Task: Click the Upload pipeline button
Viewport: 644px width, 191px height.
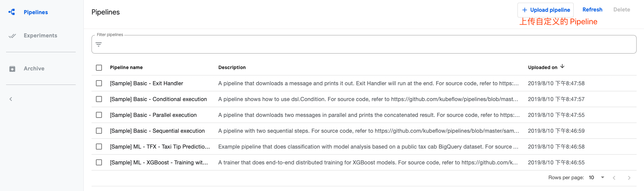Action: click(x=545, y=10)
